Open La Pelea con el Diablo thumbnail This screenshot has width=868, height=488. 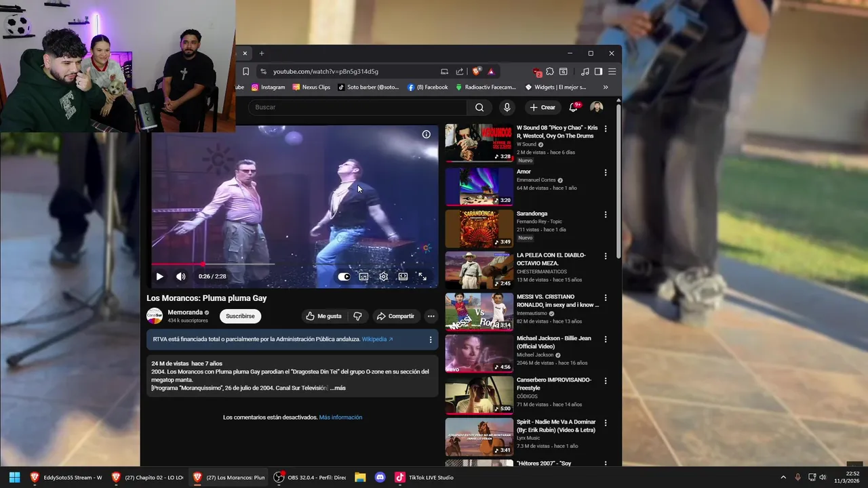[x=479, y=270]
